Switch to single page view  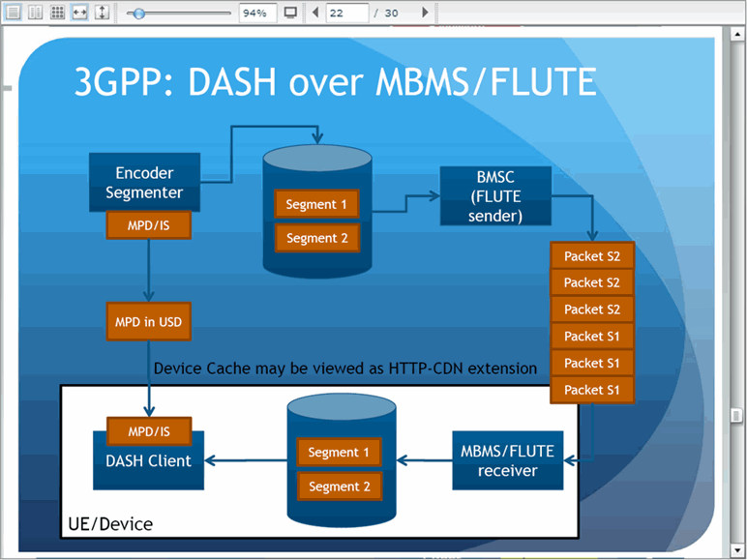tap(13, 13)
